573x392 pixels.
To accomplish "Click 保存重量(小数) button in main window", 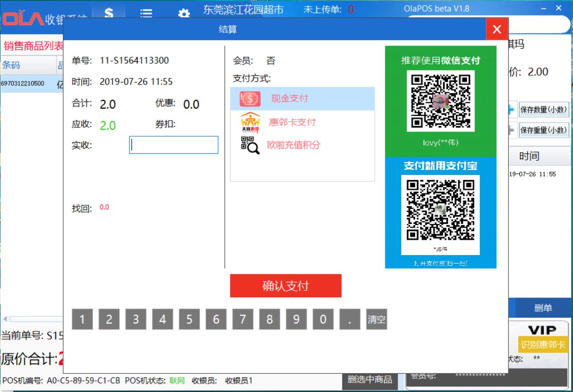I will point(544,130).
